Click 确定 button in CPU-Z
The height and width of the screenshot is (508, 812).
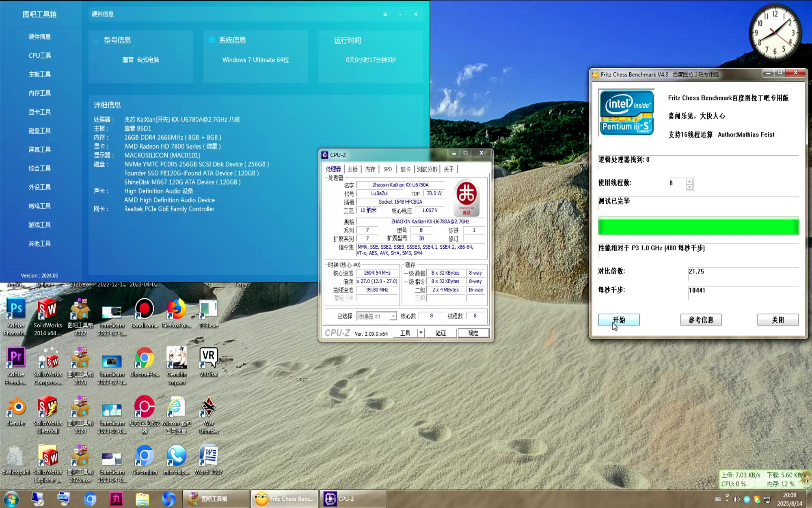473,333
